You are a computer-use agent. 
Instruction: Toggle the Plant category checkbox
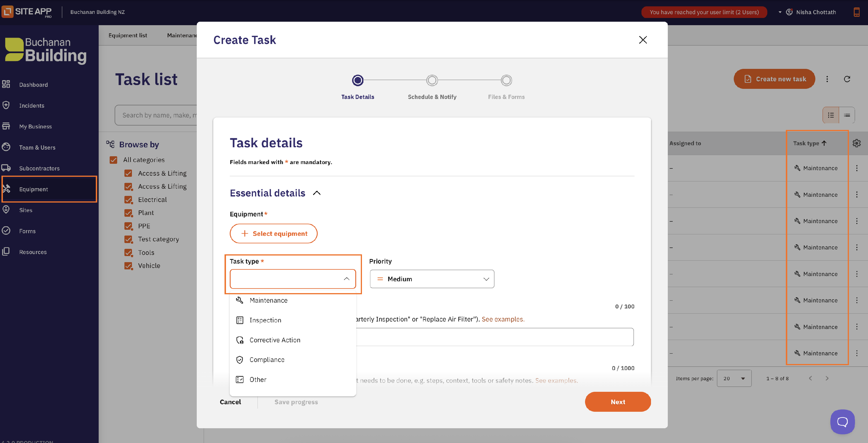pyautogui.click(x=128, y=213)
